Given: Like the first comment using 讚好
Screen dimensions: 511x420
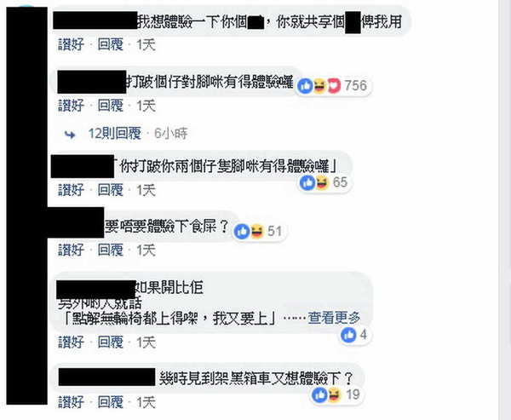Looking at the screenshot, I should coord(71,44).
